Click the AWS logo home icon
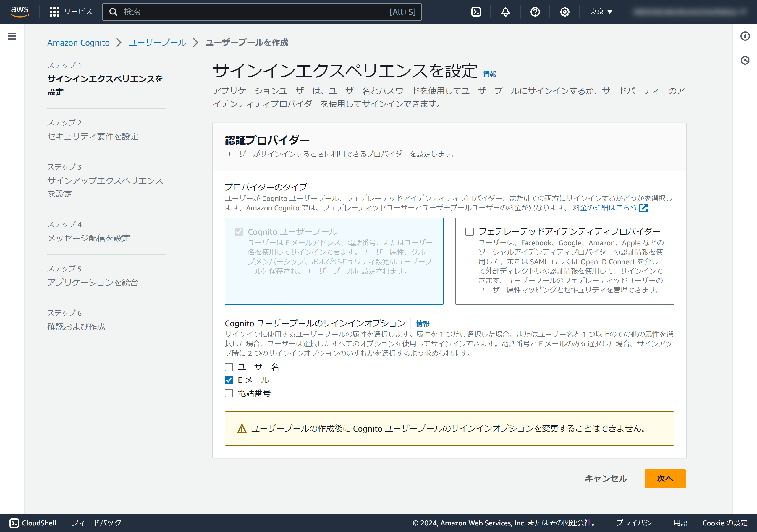Viewport: 757px width, 532px height. pyautogui.click(x=20, y=12)
